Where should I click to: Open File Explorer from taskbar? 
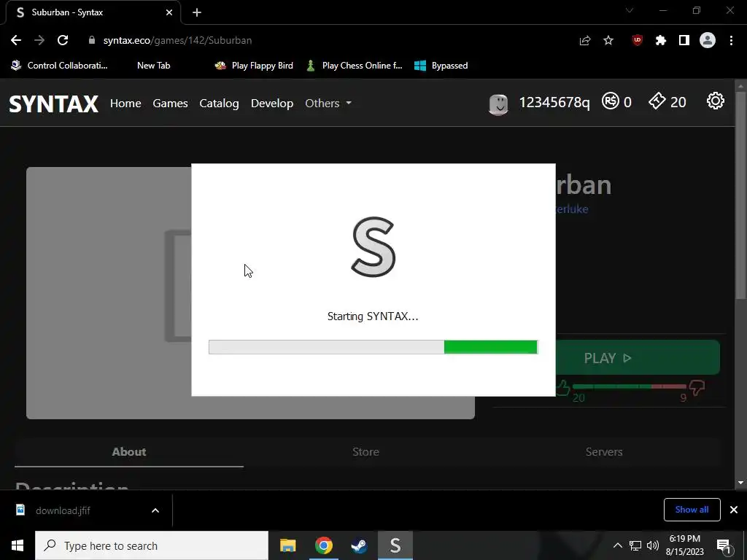(x=287, y=545)
